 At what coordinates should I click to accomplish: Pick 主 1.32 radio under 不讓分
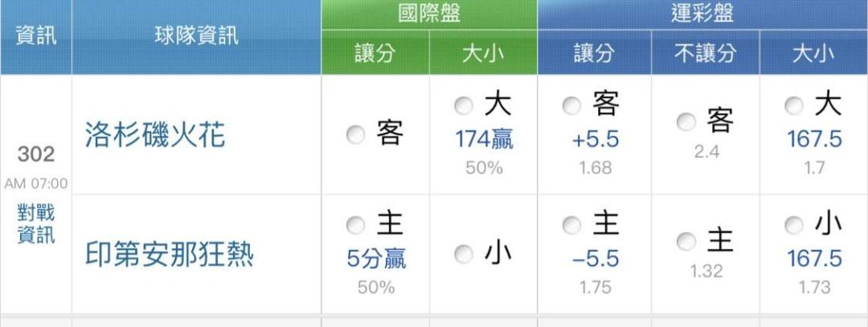pyautogui.click(x=686, y=241)
